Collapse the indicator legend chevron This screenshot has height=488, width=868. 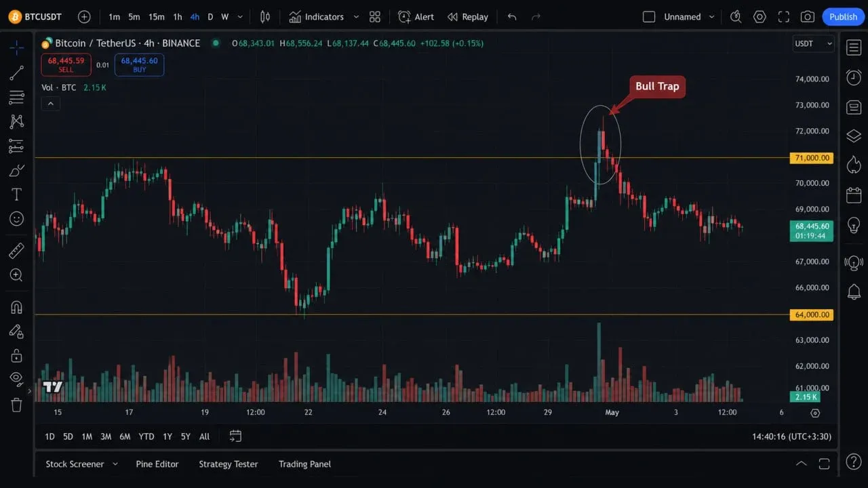pyautogui.click(x=50, y=104)
